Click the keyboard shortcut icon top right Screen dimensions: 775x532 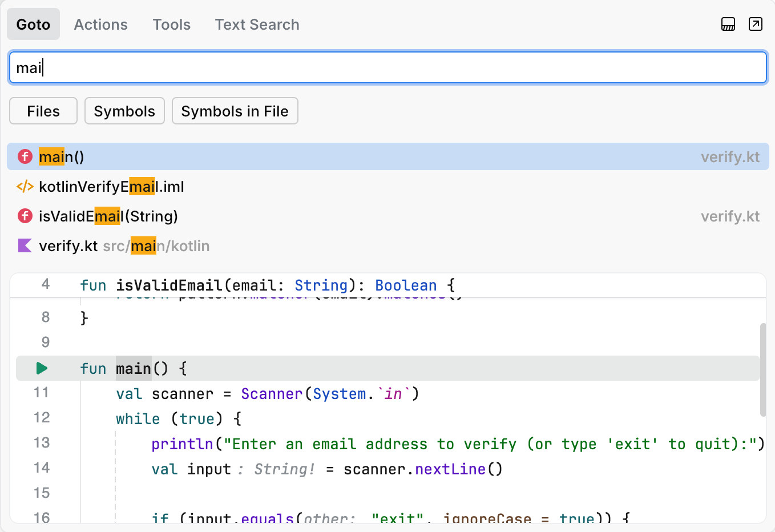coord(728,24)
